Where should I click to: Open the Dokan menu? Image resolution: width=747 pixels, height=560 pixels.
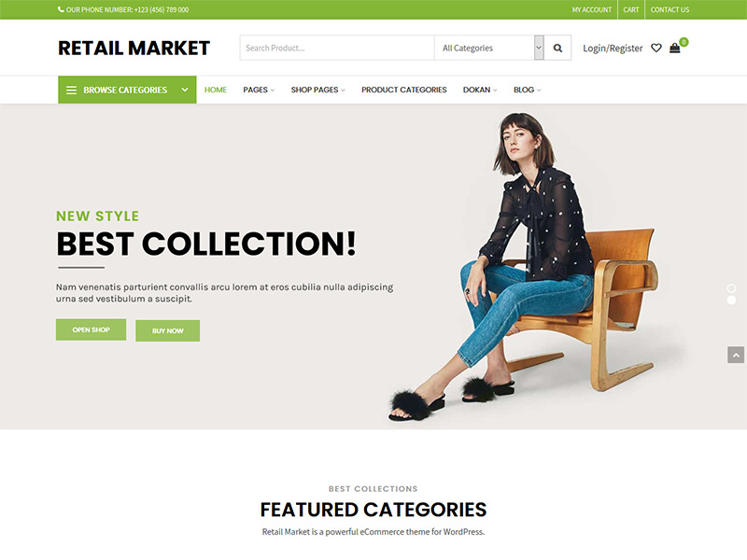click(x=480, y=90)
